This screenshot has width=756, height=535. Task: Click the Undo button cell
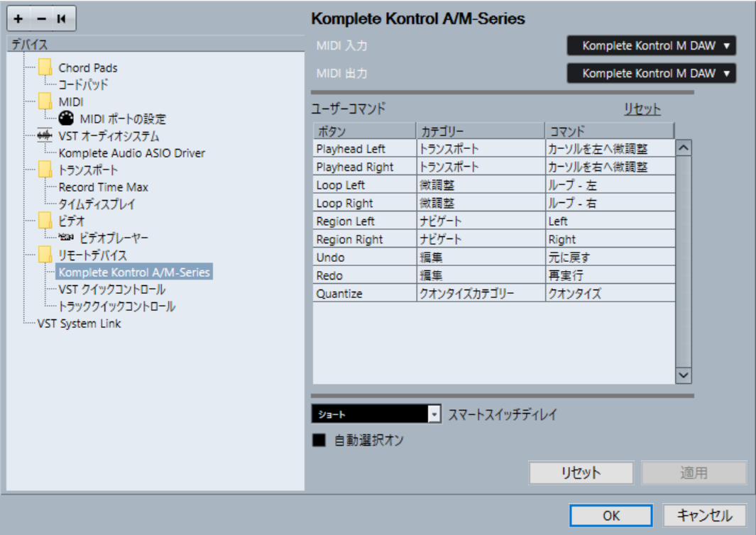pyautogui.click(x=364, y=258)
